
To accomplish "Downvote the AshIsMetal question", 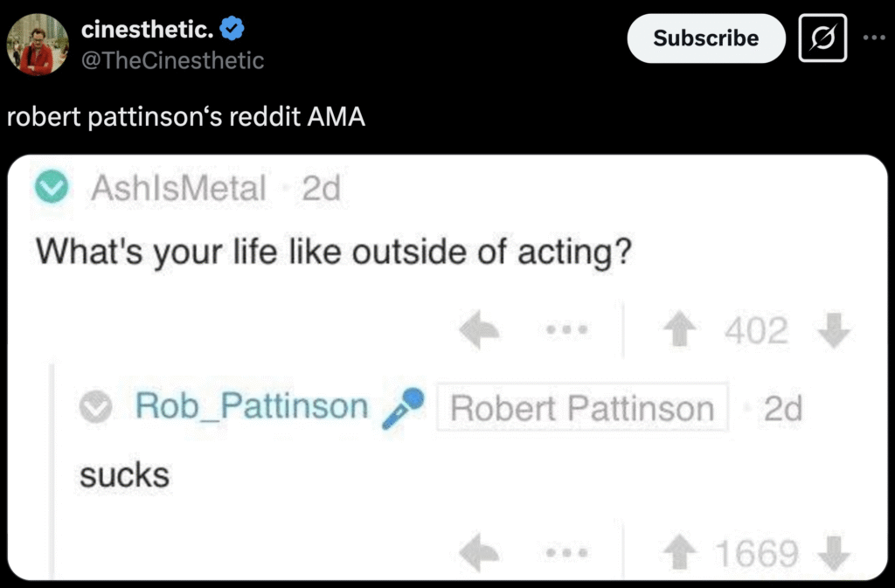I will point(836,331).
